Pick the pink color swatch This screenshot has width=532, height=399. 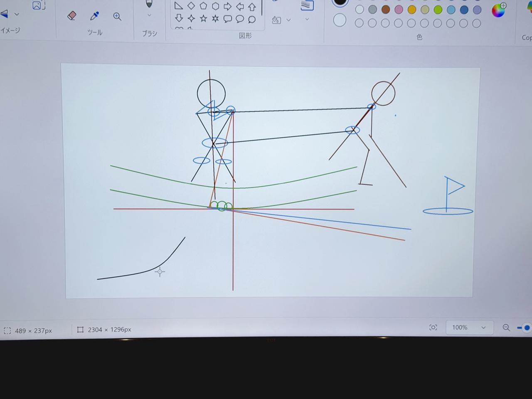click(x=399, y=10)
